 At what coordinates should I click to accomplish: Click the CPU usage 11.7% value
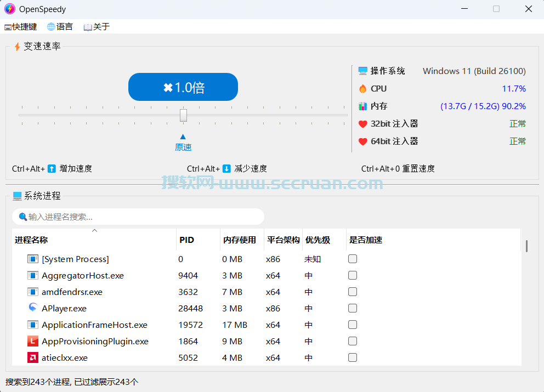[514, 89]
